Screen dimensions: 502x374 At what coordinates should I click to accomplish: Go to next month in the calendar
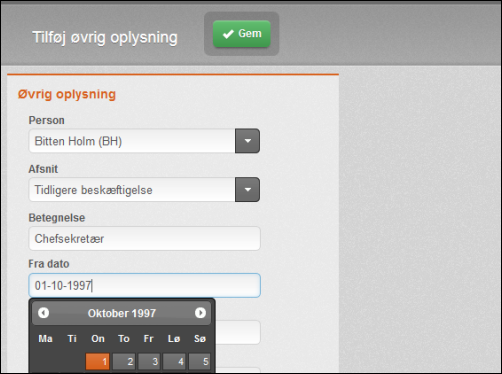tap(200, 313)
